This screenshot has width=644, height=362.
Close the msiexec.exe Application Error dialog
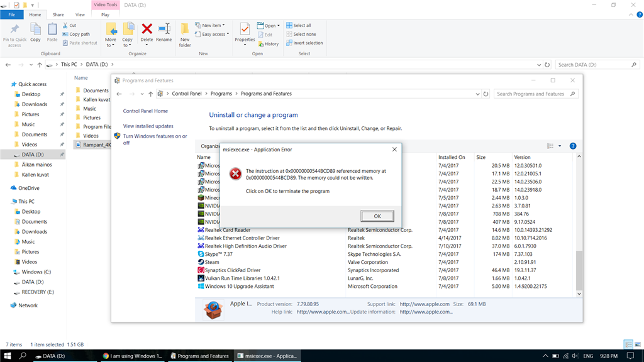(x=394, y=150)
